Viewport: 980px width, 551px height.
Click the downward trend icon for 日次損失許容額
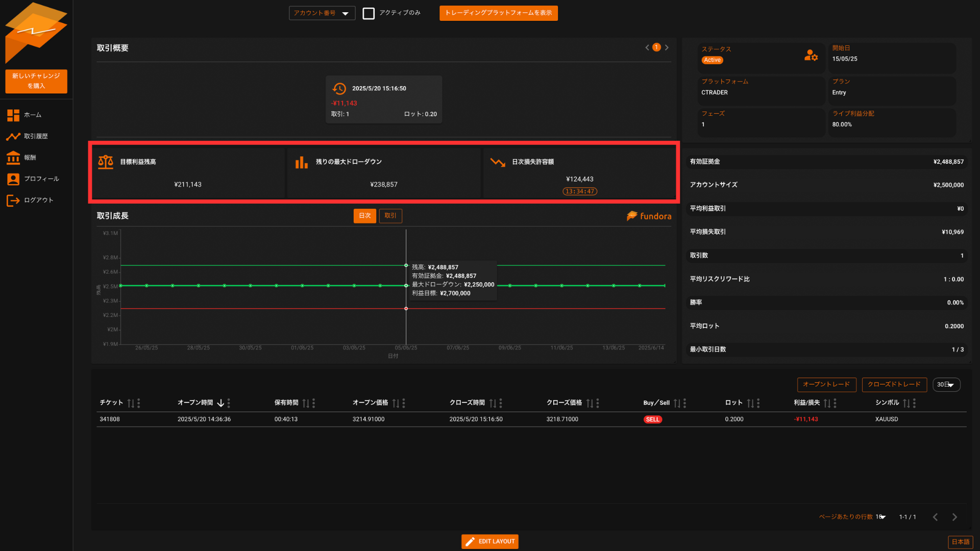coord(498,162)
